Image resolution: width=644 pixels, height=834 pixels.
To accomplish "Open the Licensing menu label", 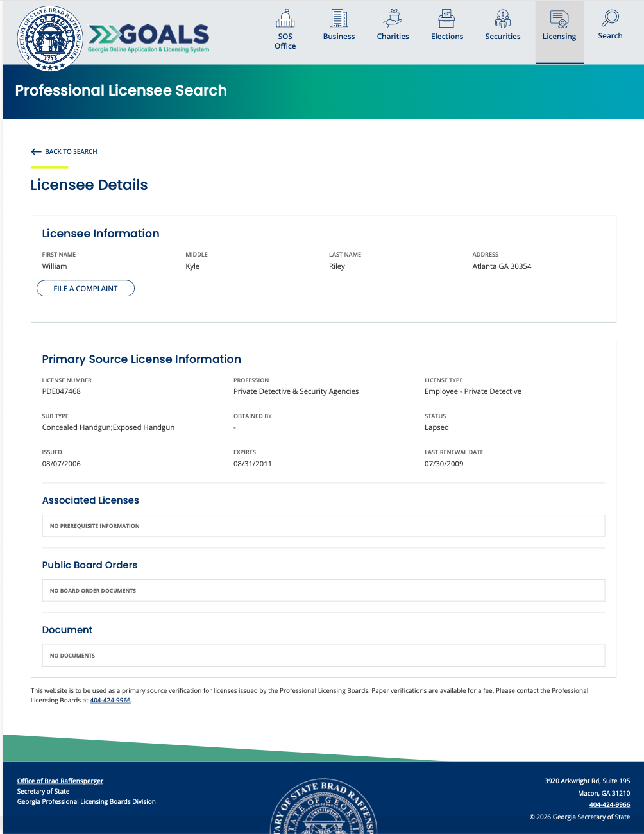I will [x=559, y=37].
